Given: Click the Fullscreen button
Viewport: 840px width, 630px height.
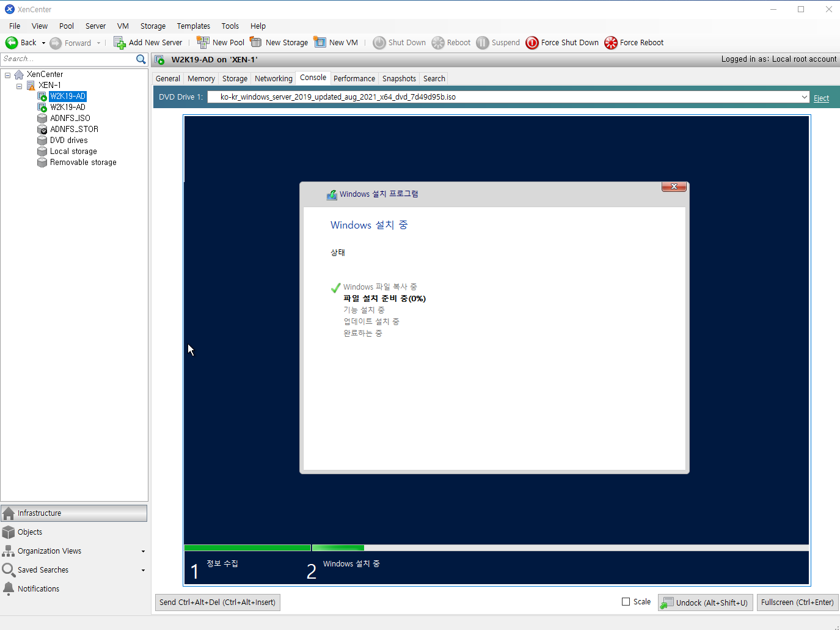Looking at the screenshot, I should [x=797, y=603].
